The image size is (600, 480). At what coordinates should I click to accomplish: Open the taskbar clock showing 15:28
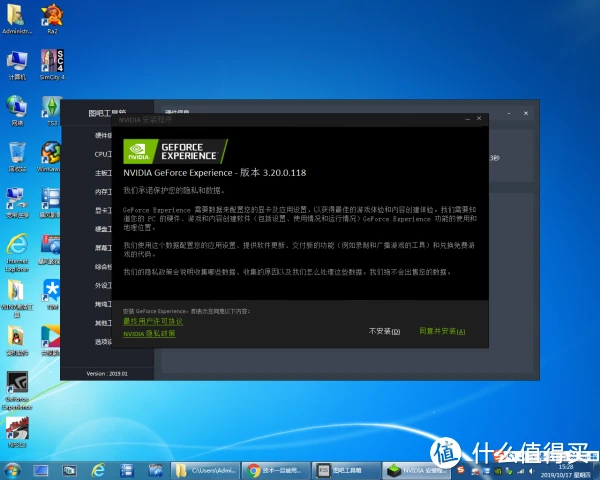[x=565, y=471]
